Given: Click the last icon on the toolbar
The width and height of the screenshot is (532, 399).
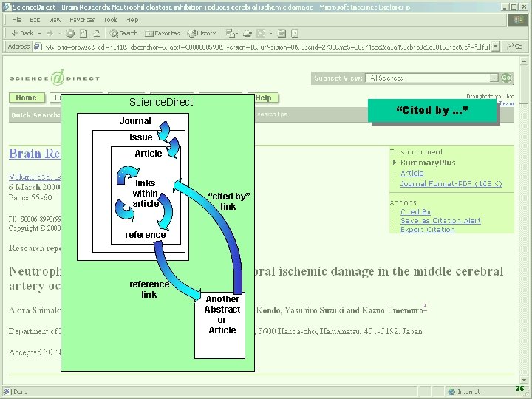Looking at the screenshot, I should point(295,33).
